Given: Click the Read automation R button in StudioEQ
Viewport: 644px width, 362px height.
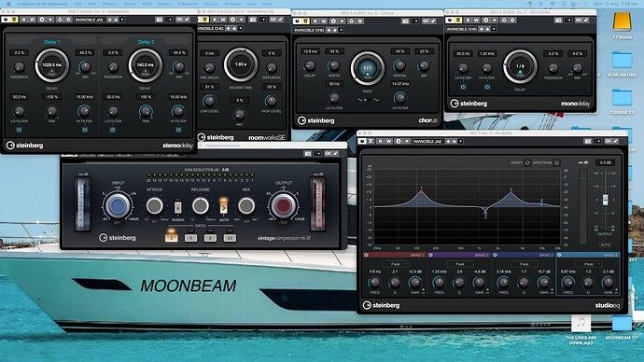Looking at the screenshot, I should coord(380,142).
